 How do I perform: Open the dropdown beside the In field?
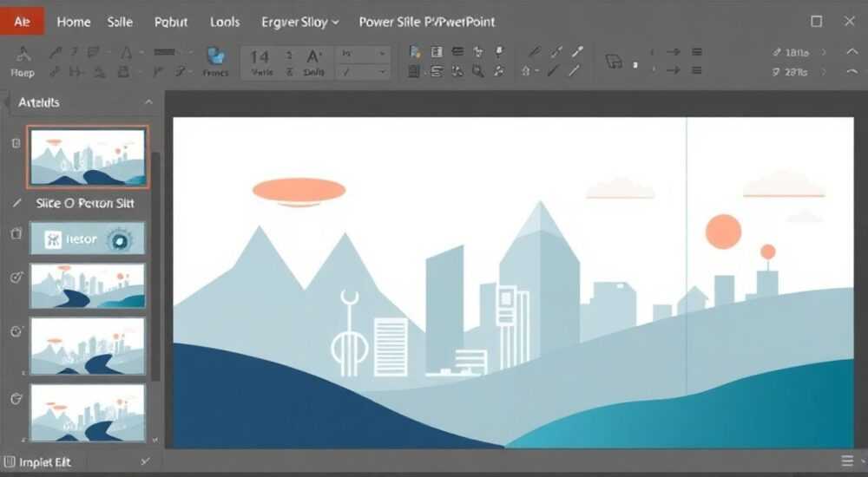pos(382,55)
